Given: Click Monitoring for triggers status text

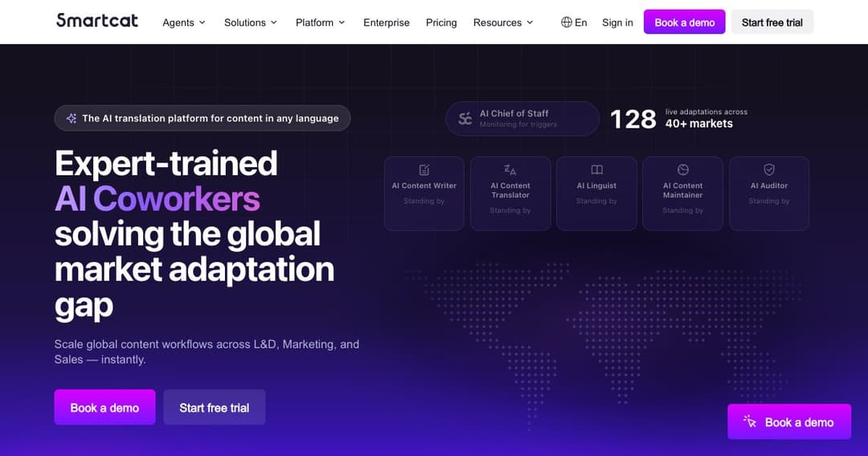Looking at the screenshot, I should tap(518, 124).
